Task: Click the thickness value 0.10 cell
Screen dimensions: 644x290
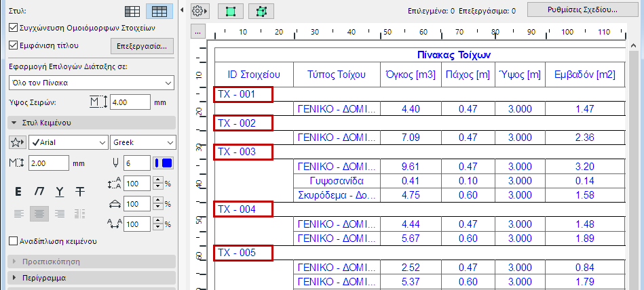Action: tap(468, 181)
